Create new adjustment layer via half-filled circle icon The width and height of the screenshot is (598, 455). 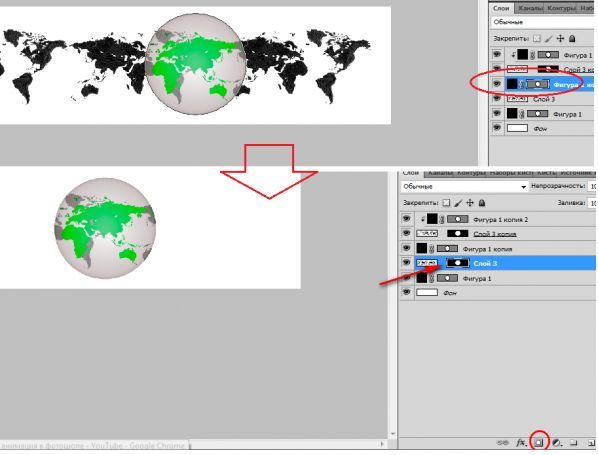pos(556,443)
